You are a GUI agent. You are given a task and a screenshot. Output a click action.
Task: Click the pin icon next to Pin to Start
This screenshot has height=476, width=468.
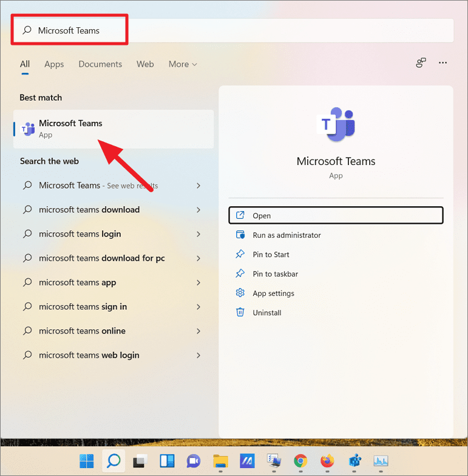coord(240,254)
